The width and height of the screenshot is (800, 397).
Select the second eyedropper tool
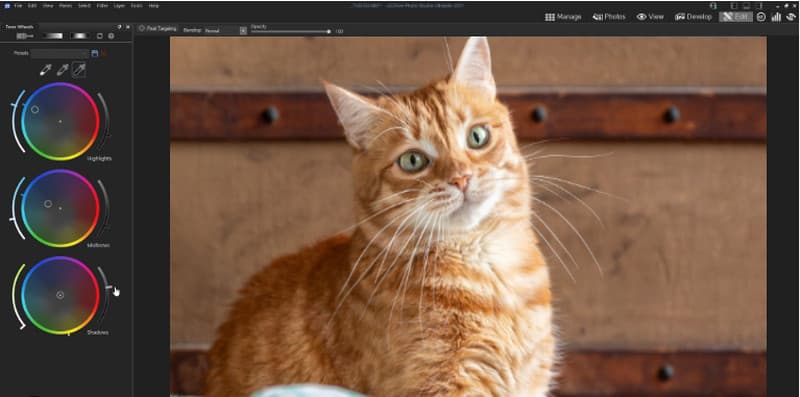[62, 70]
